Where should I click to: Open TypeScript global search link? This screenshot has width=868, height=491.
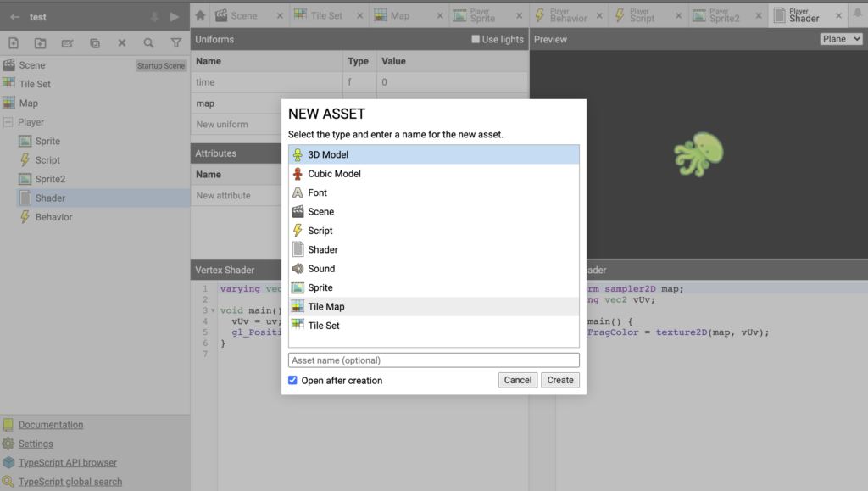pyautogui.click(x=70, y=482)
